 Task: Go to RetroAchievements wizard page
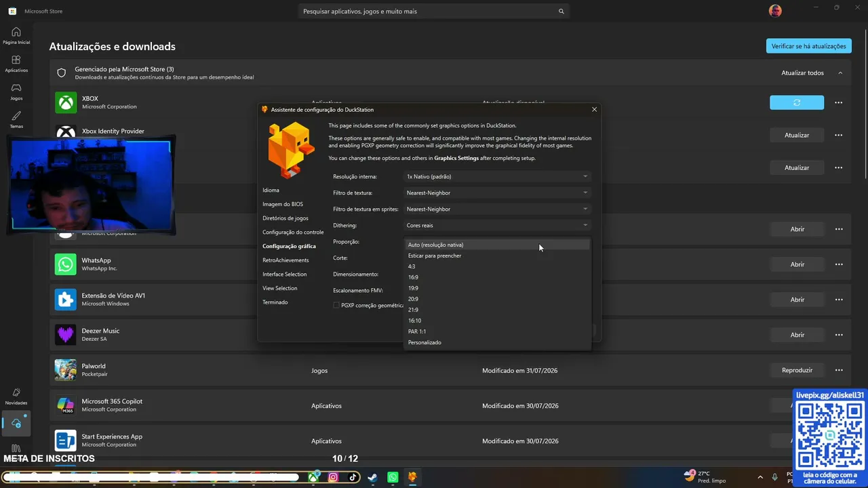(285, 260)
